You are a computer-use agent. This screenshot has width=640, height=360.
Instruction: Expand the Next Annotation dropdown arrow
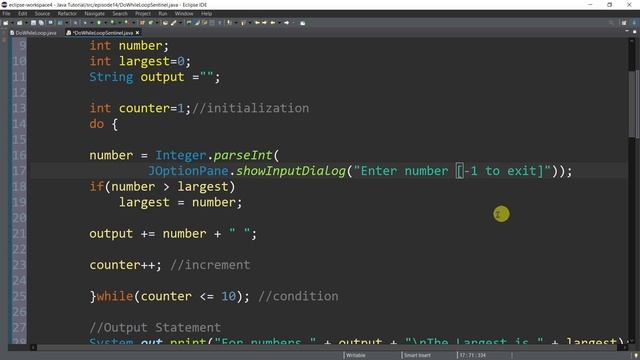pyautogui.click(x=236, y=23)
